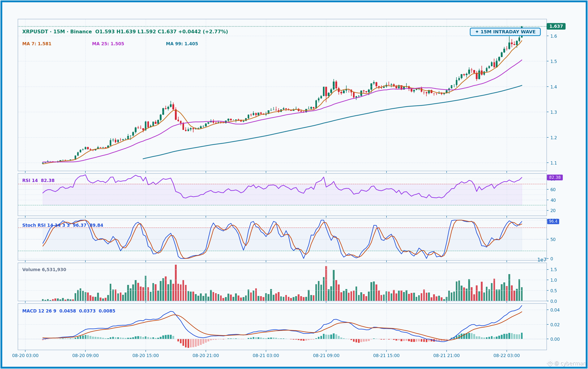The height and width of the screenshot is (369, 588).
Task: Click the 08-20 03:00 time axis label
Action: tap(25, 356)
